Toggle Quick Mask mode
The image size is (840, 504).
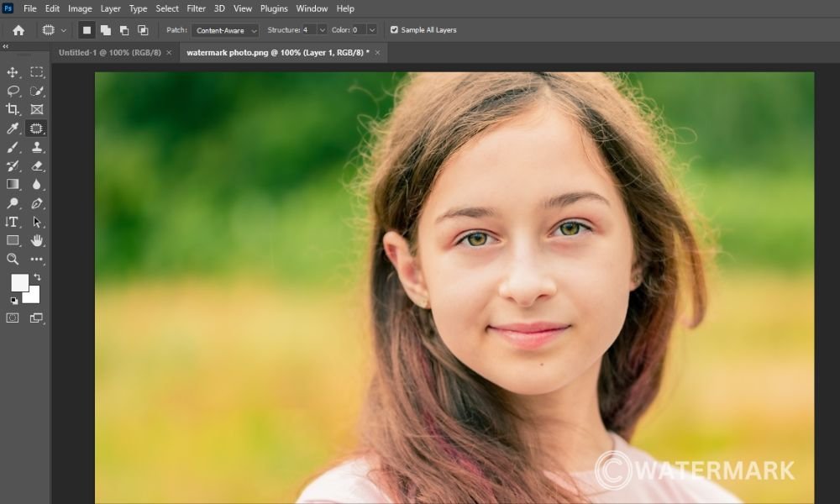(x=13, y=318)
